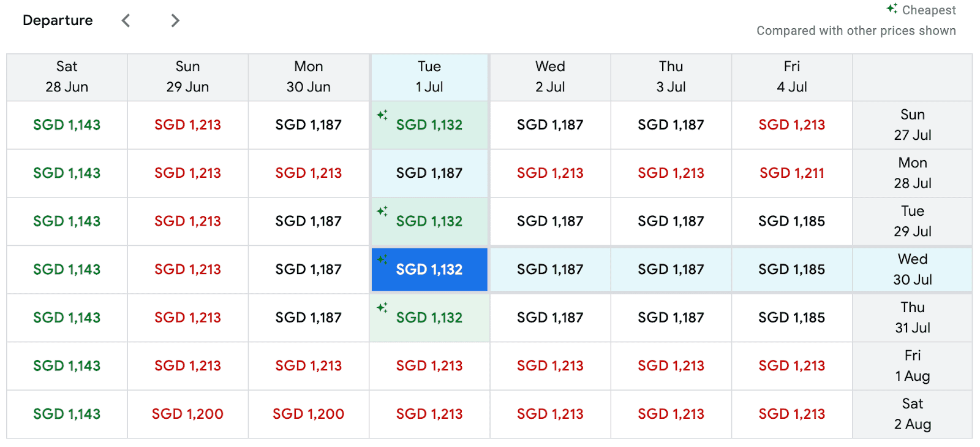Viewport: 980px width, 447px height.
Task: Go to previous departure dates with left arrow
Action: point(126,21)
